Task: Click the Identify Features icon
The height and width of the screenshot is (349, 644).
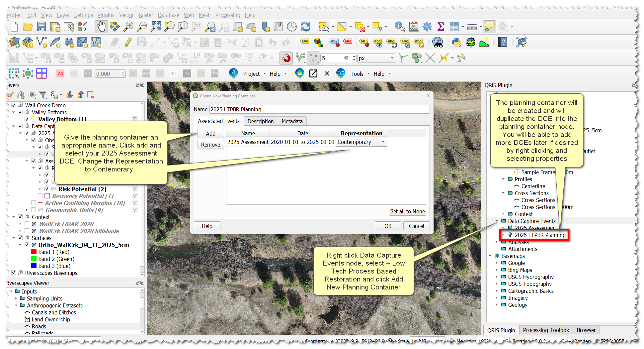Action: click(x=400, y=27)
